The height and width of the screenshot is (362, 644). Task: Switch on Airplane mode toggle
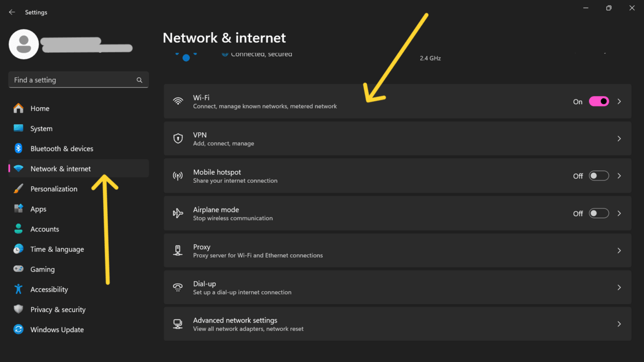point(599,213)
